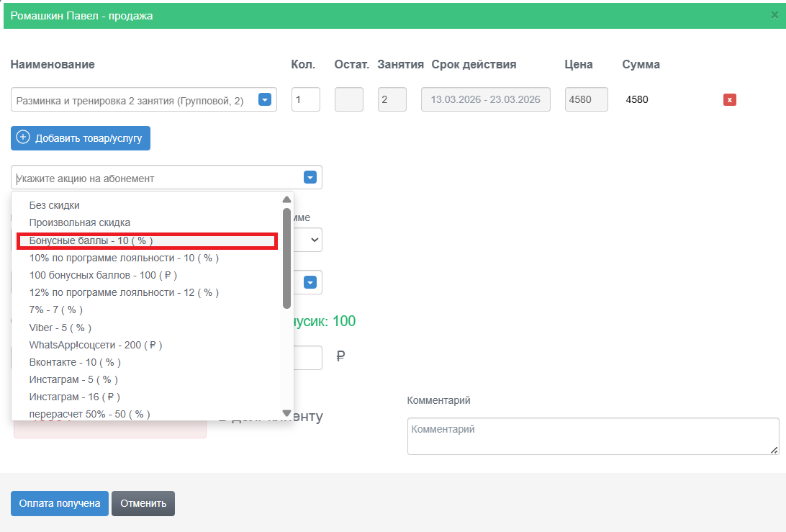The width and height of the screenshot is (786, 532).
Task: Remove the item with red x icon
Action: pos(729,99)
